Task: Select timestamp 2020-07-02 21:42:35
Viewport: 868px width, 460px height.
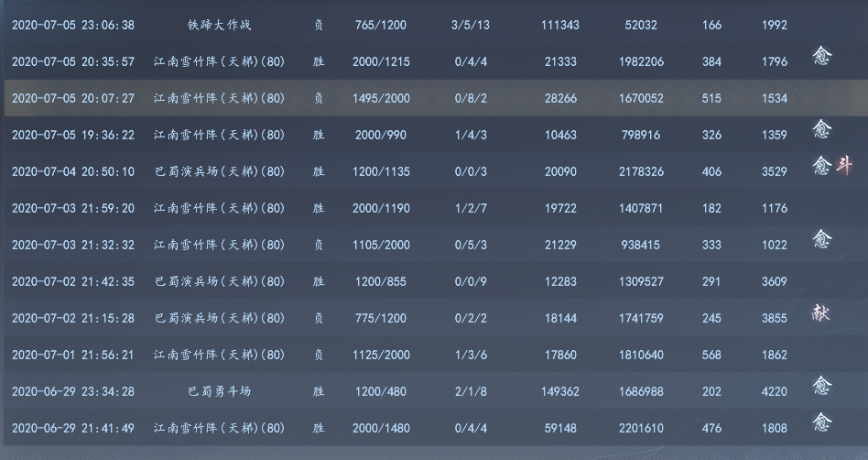Action: click(73, 281)
